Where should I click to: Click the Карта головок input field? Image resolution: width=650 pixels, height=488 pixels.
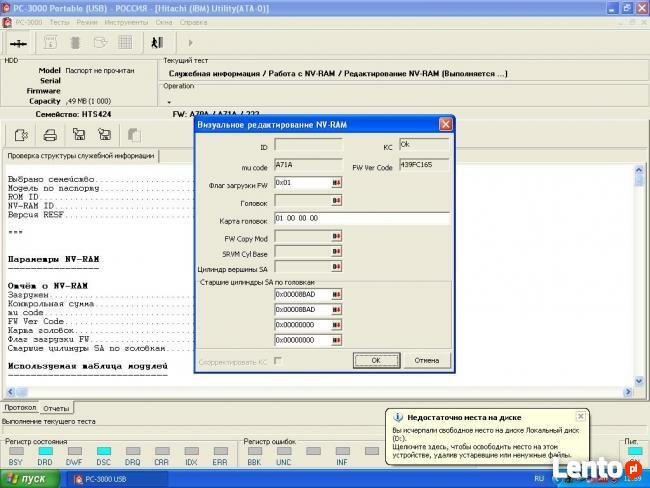coord(360,219)
